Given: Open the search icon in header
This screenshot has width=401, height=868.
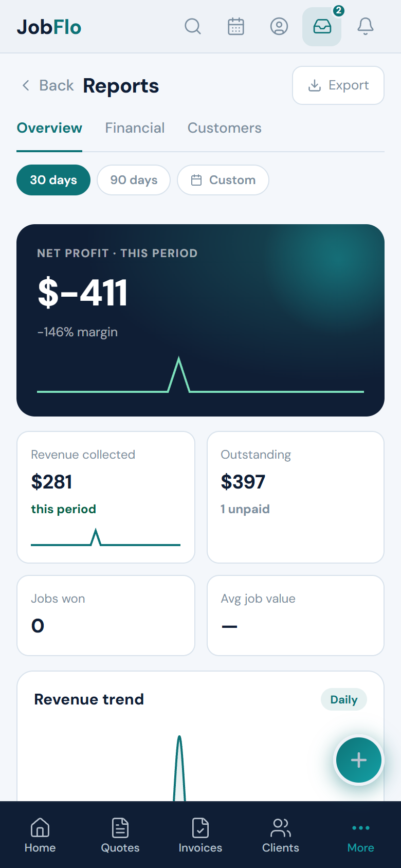Looking at the screenshot, I should pos(193,26).
